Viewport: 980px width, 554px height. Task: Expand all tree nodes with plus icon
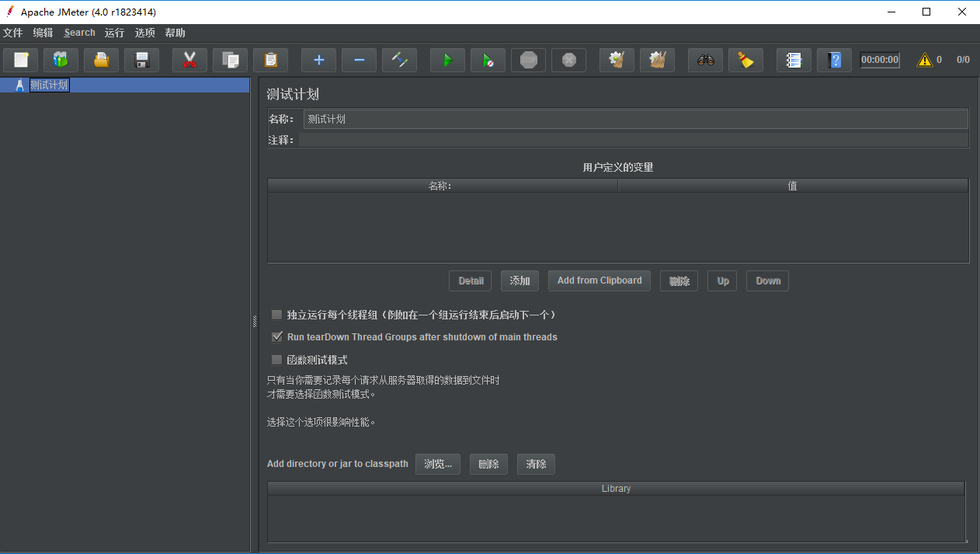pyautogui.click(x=319, y=60)
